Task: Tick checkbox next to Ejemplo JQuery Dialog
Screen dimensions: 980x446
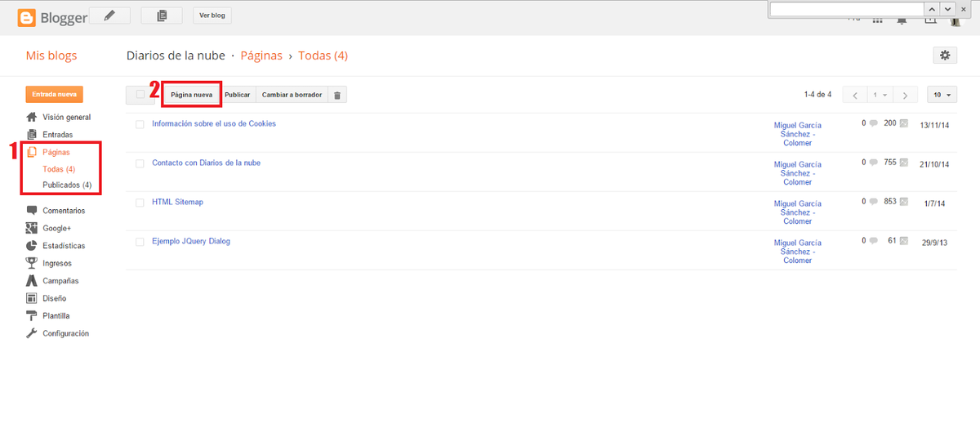Action: click(x=140, y=242)
